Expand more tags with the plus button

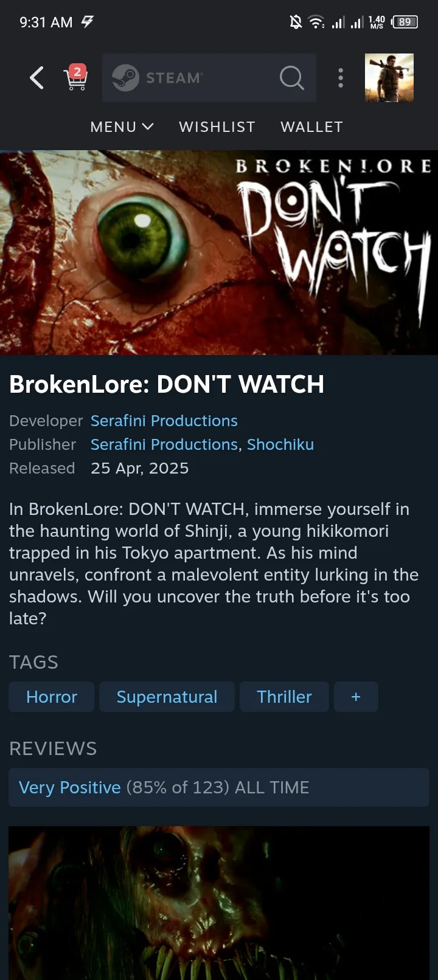tap(356, 697)
